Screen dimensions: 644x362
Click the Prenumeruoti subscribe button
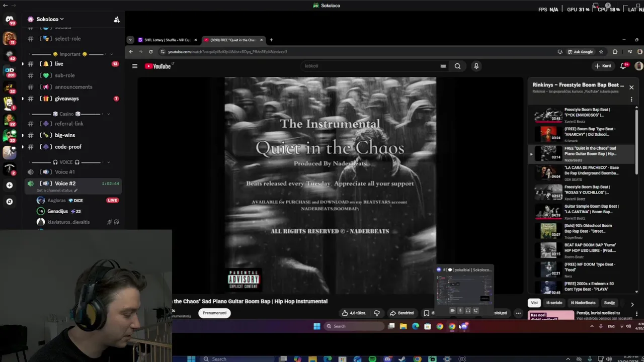[x=215, y=313]
